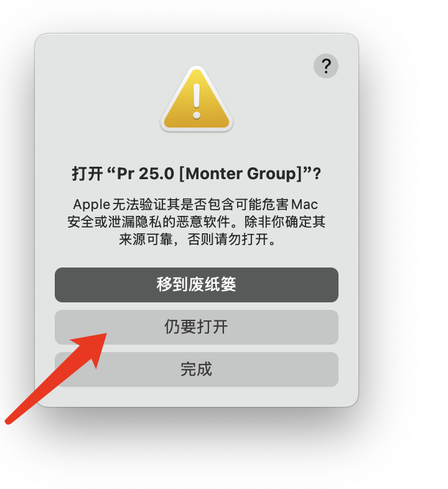Screen dimensions: 448x489
Task: Open help via the question mark button
Action: click(325, 66)
